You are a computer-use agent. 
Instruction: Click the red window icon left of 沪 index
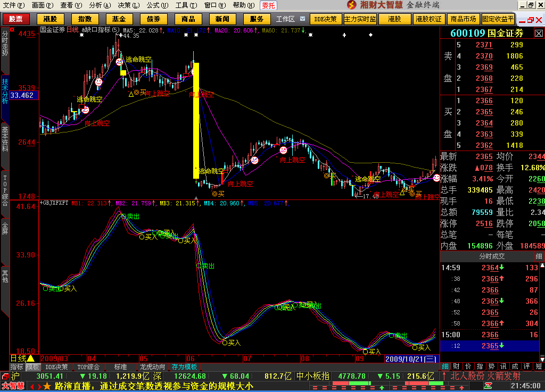5,377
